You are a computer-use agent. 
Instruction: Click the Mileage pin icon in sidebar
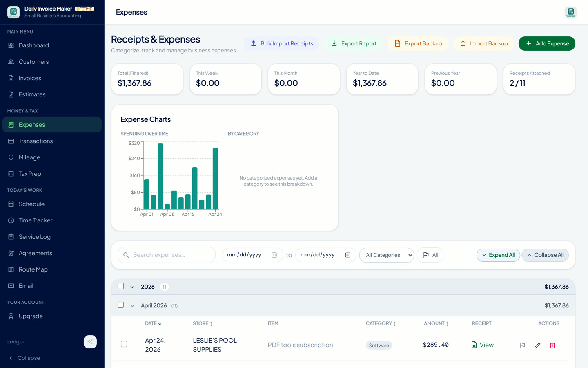[x=11, y=157]
